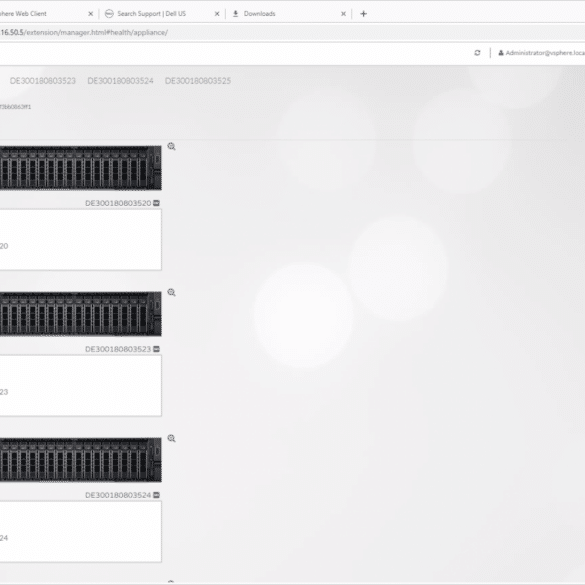Click the server chassis image for DE300180803523
Viewport: 585px width, 585px height.
point(81,314)
